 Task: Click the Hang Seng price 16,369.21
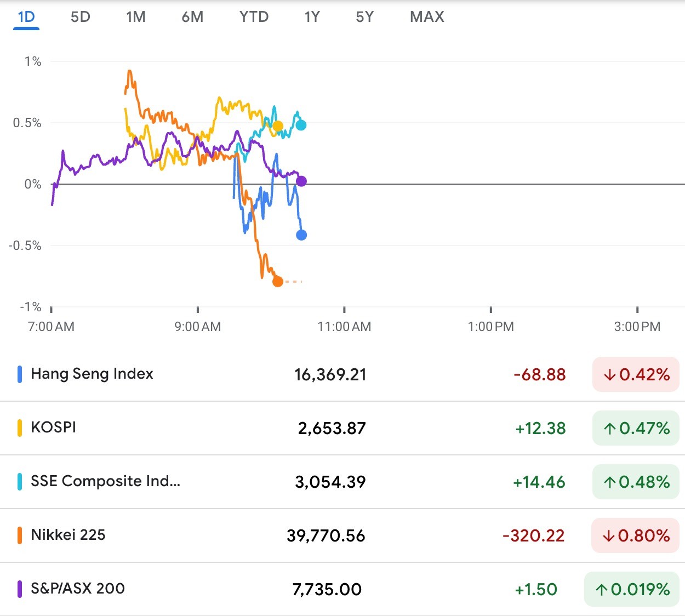pyautogui.click(x=330, y=374)
